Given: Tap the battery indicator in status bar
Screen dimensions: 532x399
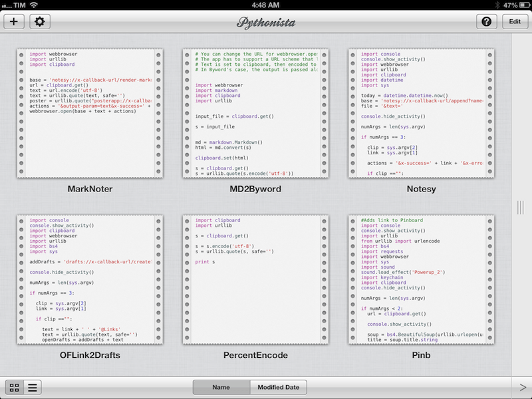Looking at the screenshot, I should click(x=524, y=5).
